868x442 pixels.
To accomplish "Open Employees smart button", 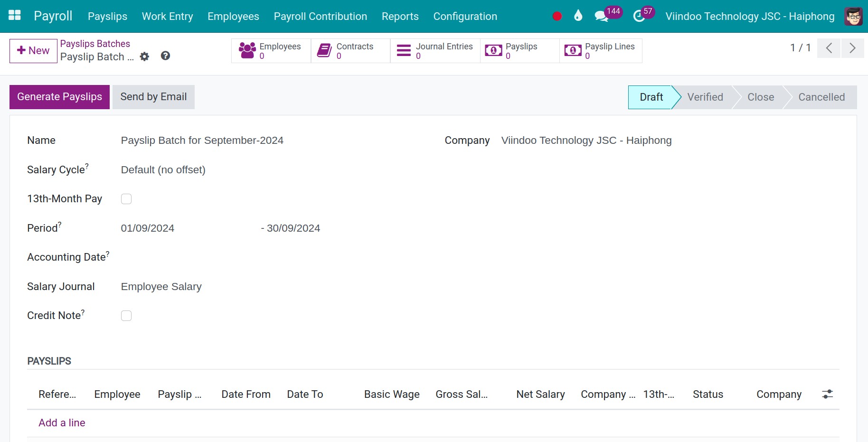I will point(271,51).
